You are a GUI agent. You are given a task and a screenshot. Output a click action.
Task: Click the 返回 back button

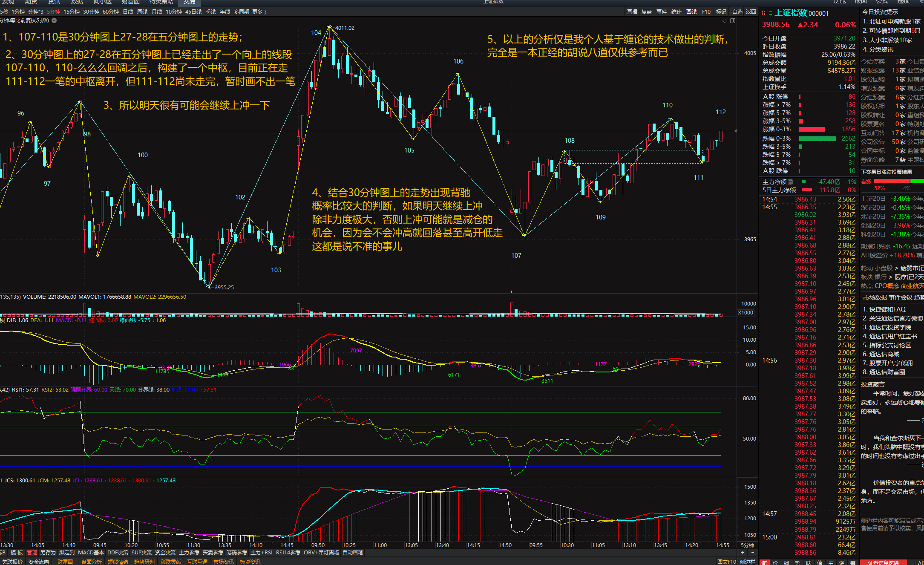click(x=751, y=12)
